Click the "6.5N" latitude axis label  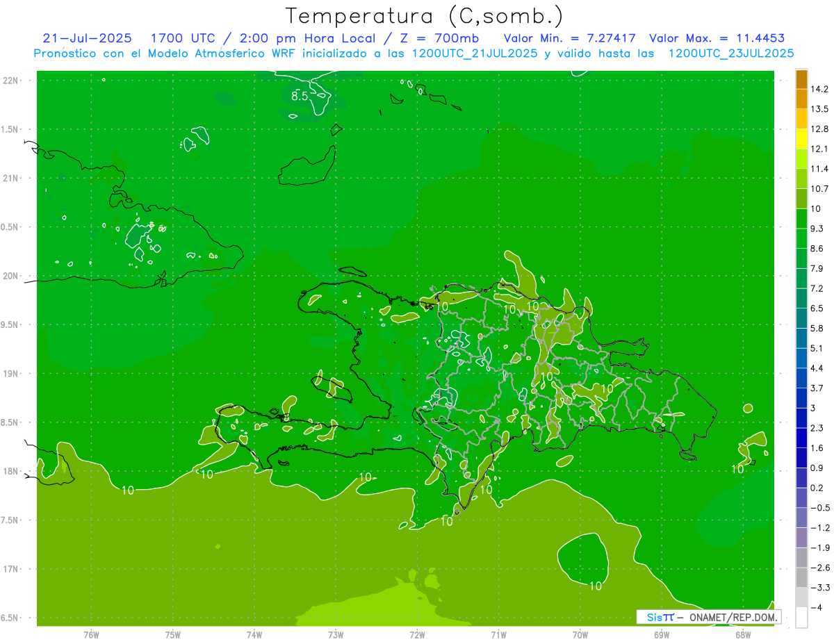coord(11,618)
